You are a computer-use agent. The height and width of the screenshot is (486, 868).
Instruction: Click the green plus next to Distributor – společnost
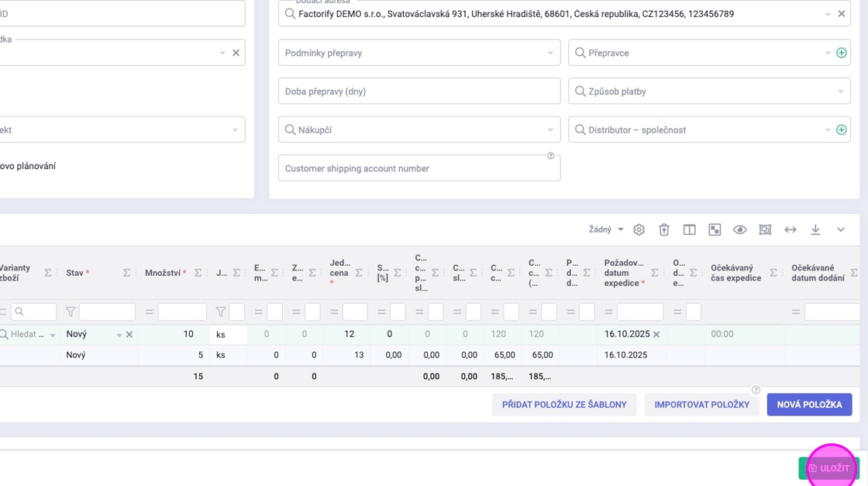[x=842, y=130]
